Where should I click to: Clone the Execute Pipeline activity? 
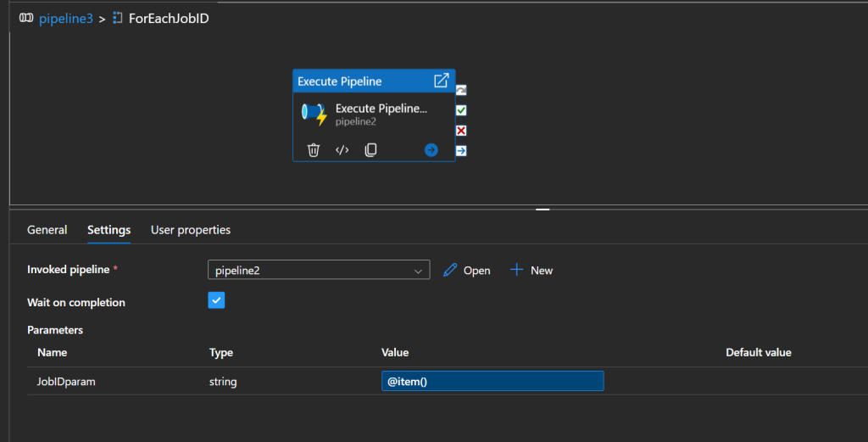tap(370, 150)
